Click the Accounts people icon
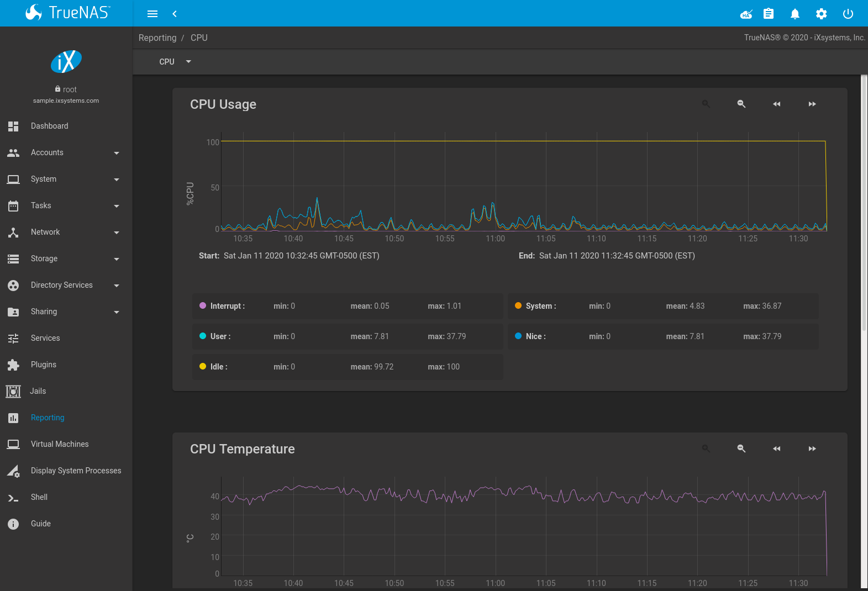 click(x=13, y=152)
